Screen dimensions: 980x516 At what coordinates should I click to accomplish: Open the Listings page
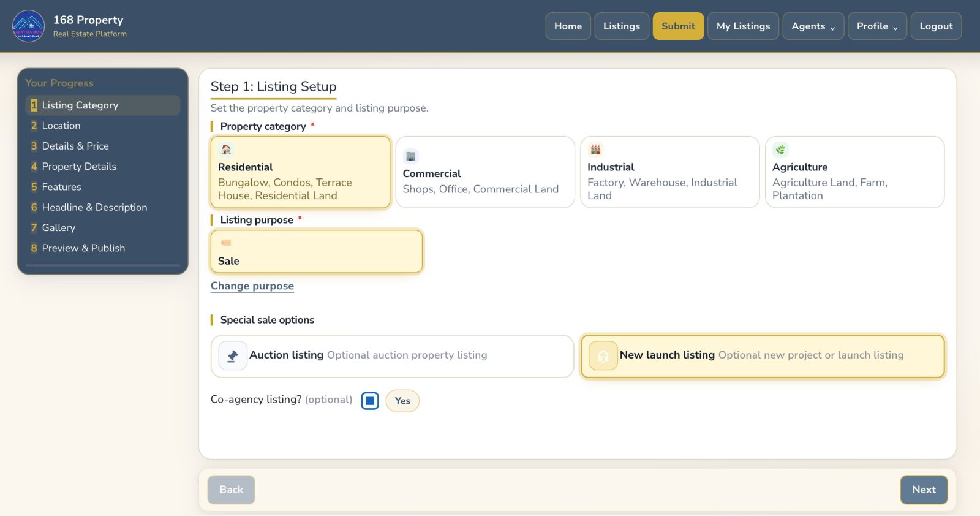click(x=622, y=26)
